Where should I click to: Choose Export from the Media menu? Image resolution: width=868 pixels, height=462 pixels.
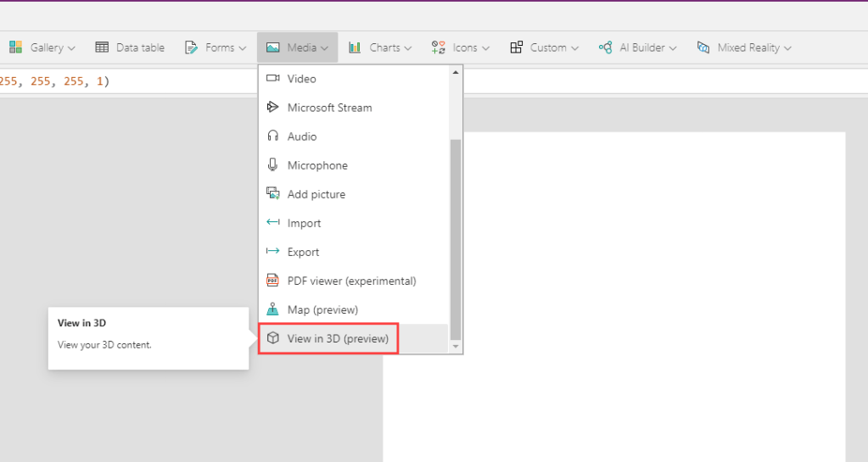click(x=303, y=252)
